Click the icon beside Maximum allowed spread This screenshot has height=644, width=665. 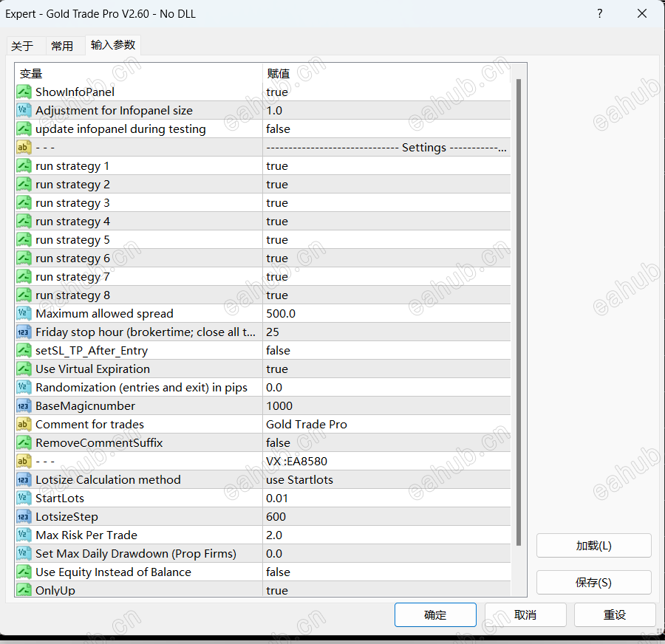click(24, 313)
